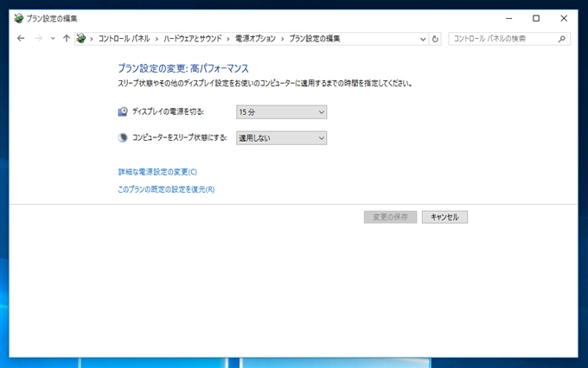Open コントロール パネル in the breadcrumb
This screenshot has height=368, width=588.
click(124, 39)
